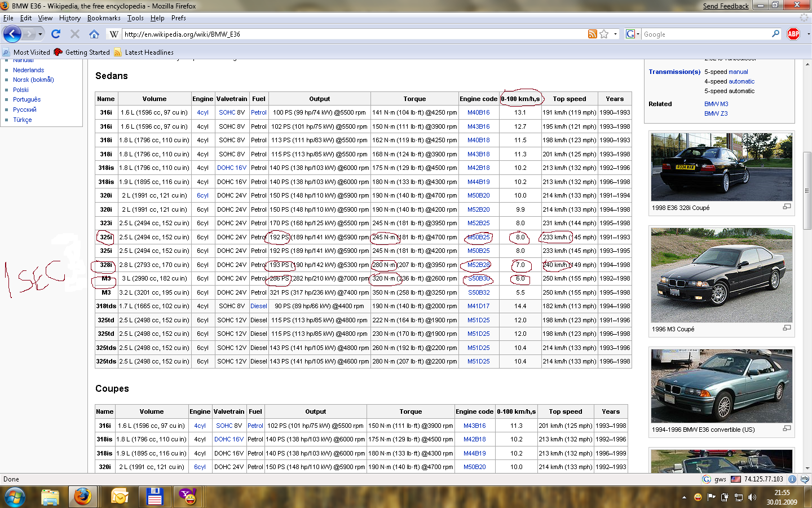Screen dimensions: 812x508
Task: Open the Most Visited bookmarks folder
Action: click(x=27, y=52)
